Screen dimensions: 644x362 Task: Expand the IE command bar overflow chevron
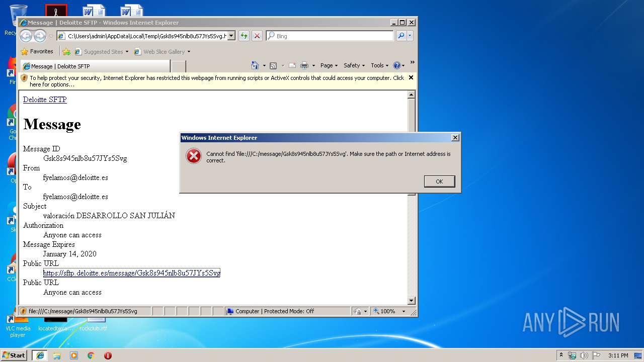[x=412, y=62]
